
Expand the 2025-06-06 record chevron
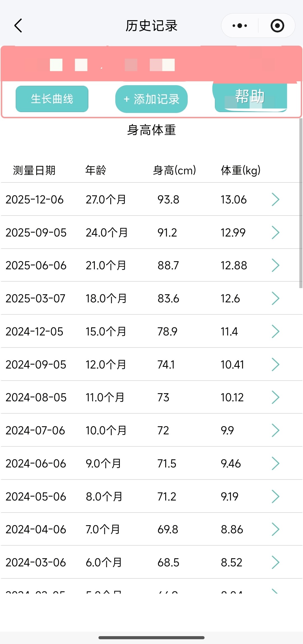click(x=276, y=265)
